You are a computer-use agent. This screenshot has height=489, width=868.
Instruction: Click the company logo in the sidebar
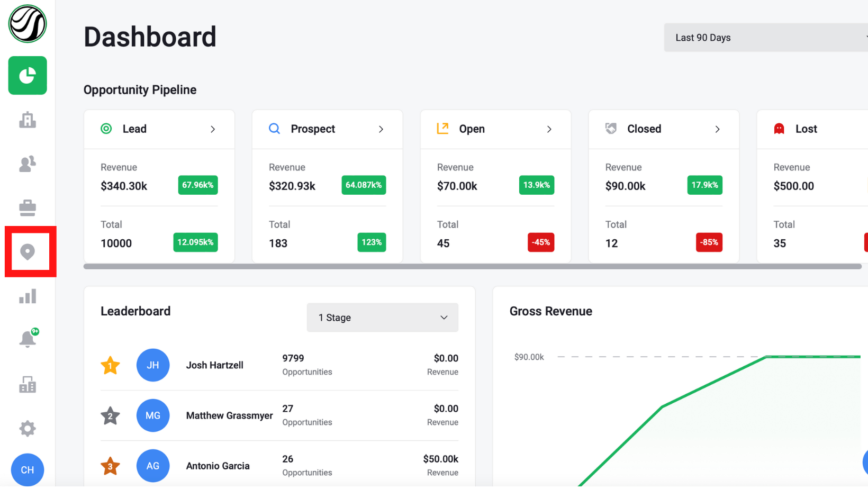(28, 24)
